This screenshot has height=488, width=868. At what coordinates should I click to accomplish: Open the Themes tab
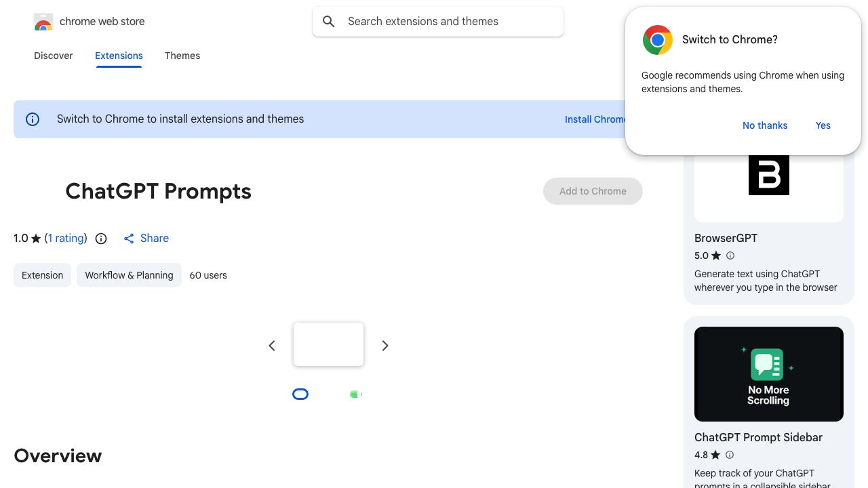click(x=182, y=56)
